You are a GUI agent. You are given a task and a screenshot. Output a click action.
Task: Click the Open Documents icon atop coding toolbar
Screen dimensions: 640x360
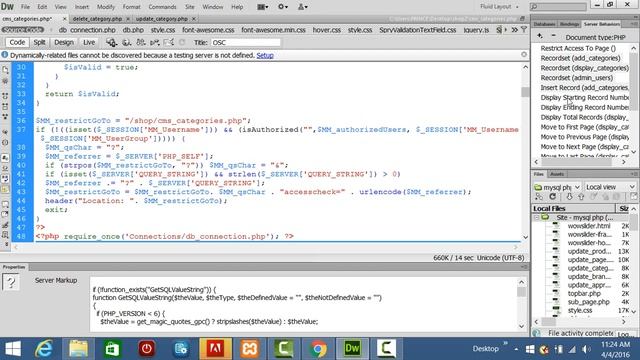point(5,70)
